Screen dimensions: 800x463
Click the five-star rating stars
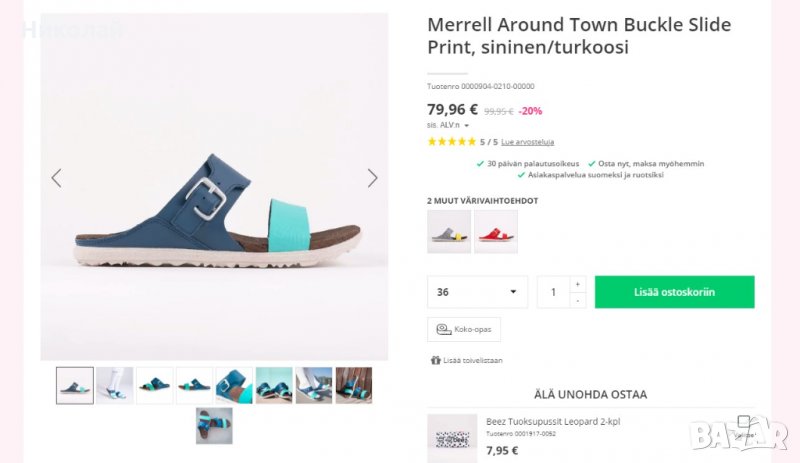click(x=451, y=142)
